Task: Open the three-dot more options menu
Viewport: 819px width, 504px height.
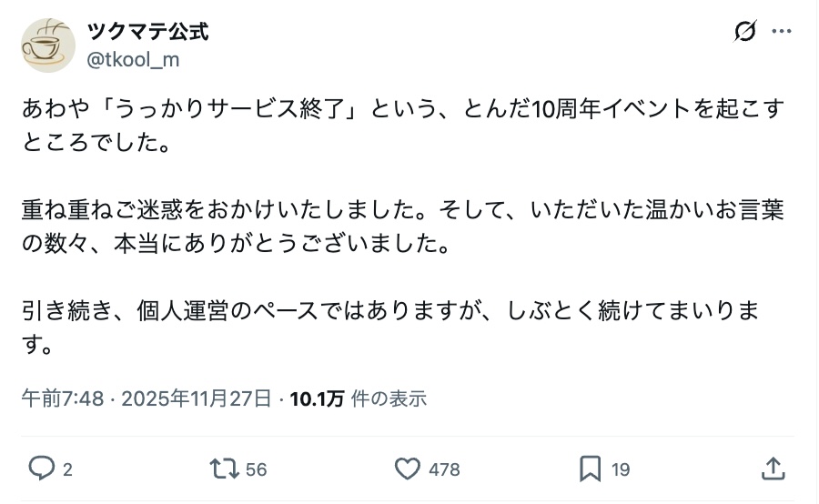Action: tap(781, 32)
